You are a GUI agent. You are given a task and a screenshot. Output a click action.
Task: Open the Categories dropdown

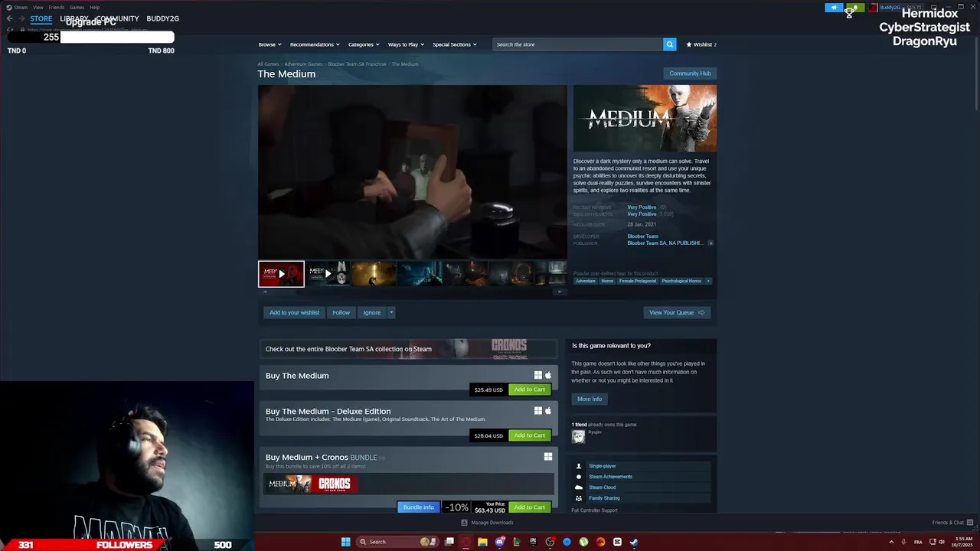364,44
